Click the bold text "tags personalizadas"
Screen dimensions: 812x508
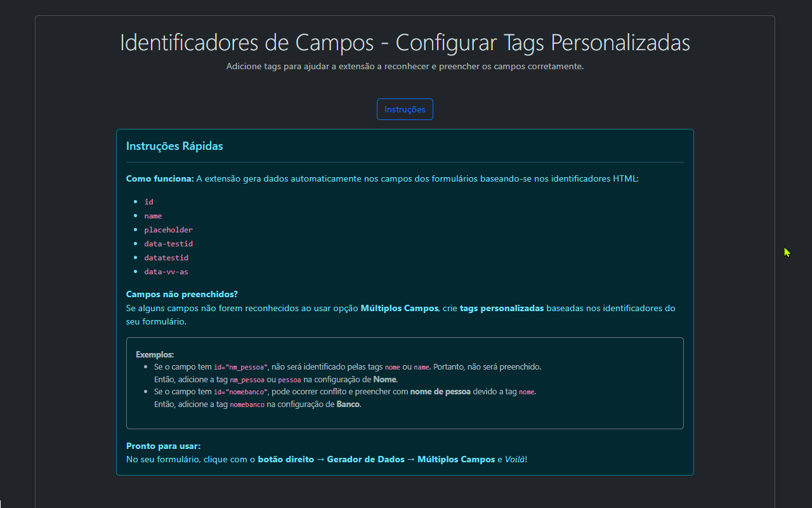coord(502,309)
